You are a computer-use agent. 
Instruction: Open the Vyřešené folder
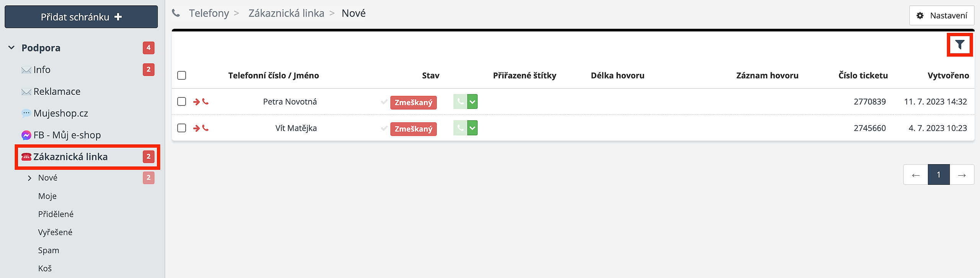point(55,232)
